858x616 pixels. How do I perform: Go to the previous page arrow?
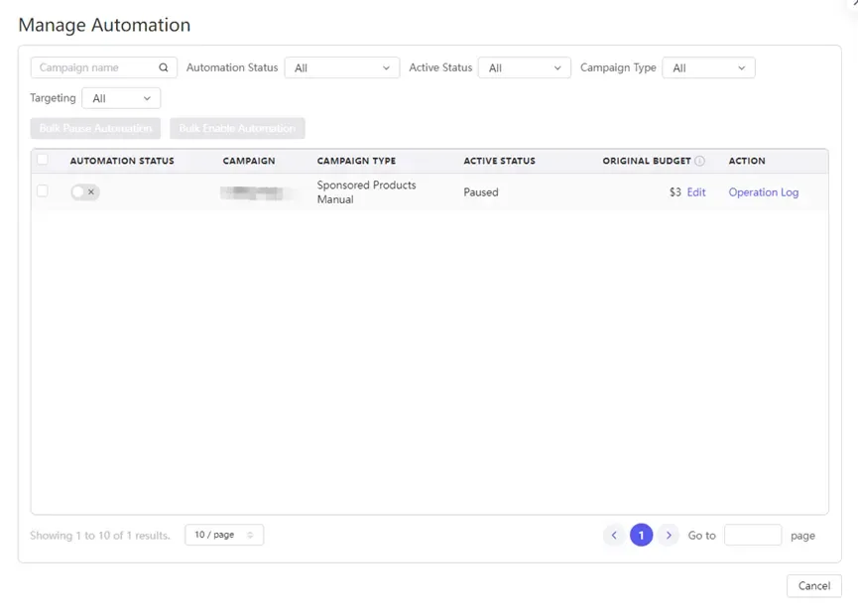point(614,535)
